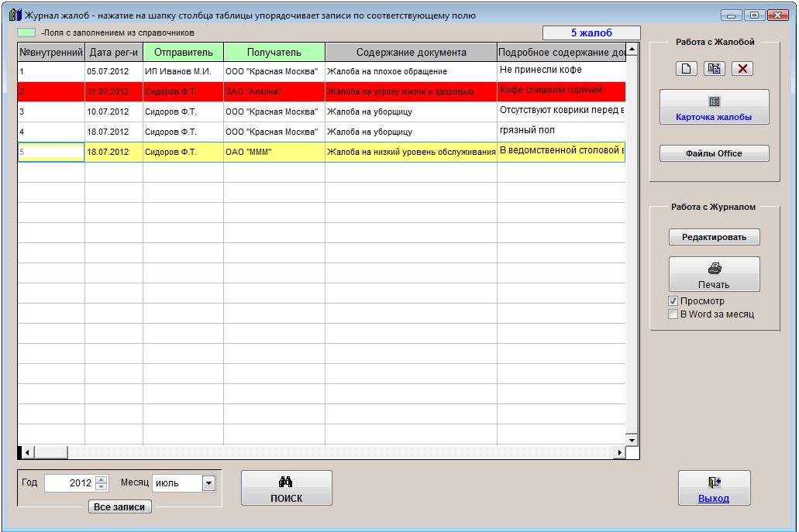The image size is (799, 532).
Task: Select cell грязный пол
Action: click(561, 132)
